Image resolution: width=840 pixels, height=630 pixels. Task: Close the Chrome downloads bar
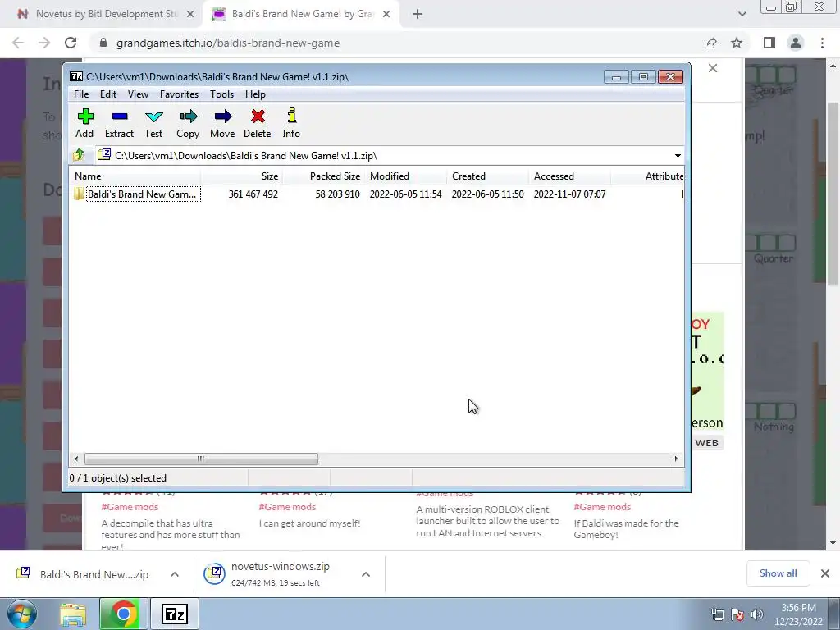pos(825,573)
